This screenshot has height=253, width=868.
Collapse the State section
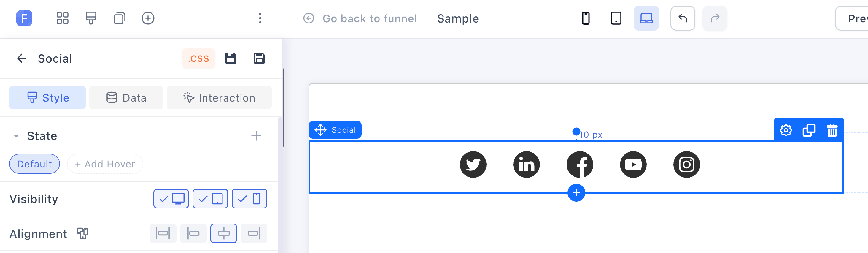[x=16, y=136]
